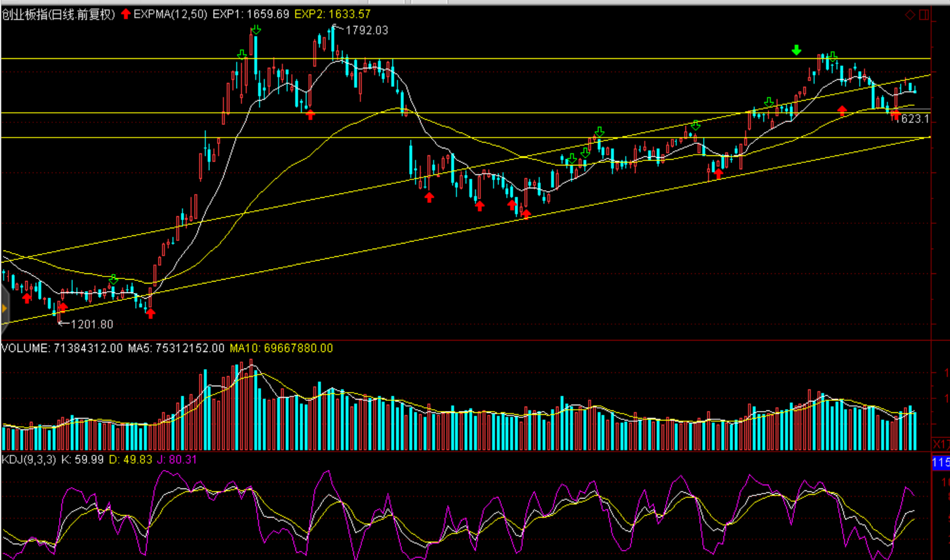
Task: Click the MA10 volume average label
Action: [x=281, y=348]
